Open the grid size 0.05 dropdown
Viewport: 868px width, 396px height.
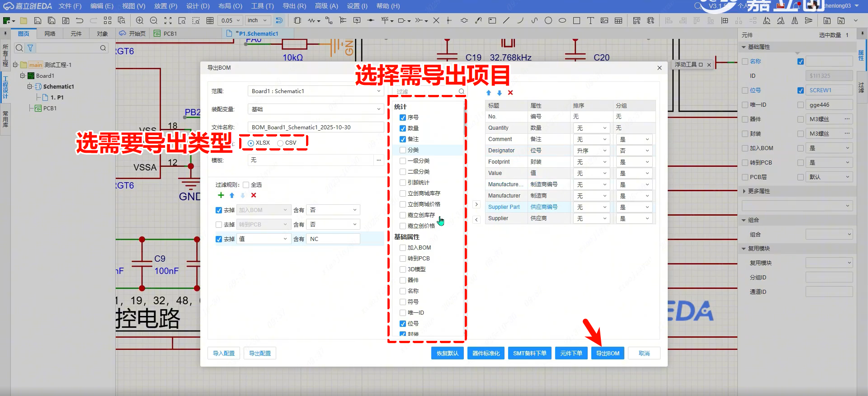(x=231, y=20)
